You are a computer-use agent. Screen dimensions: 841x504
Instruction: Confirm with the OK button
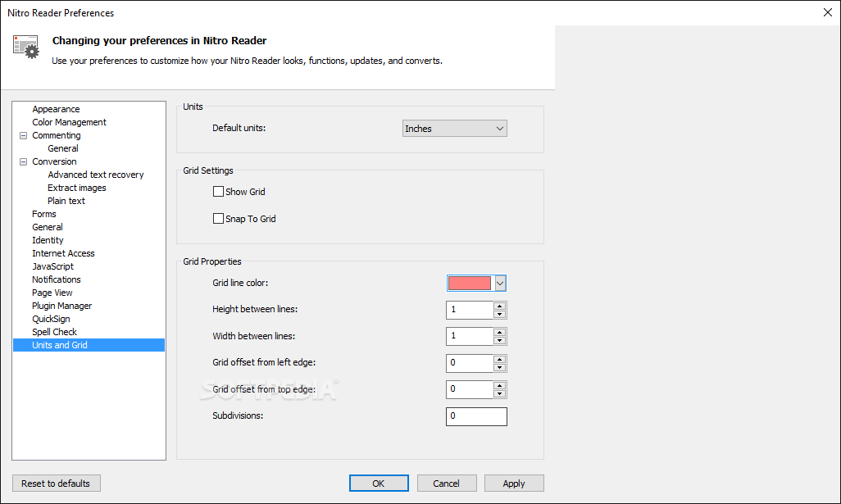pos(379,483)
